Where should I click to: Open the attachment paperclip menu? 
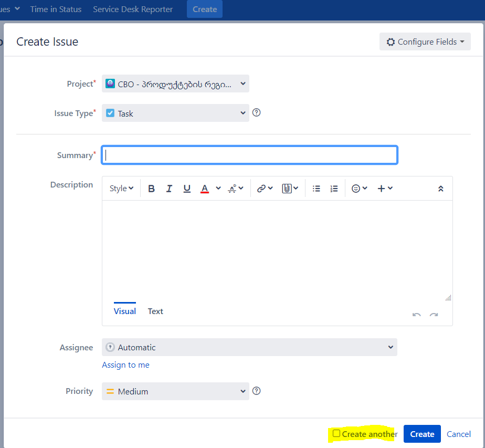290,189
